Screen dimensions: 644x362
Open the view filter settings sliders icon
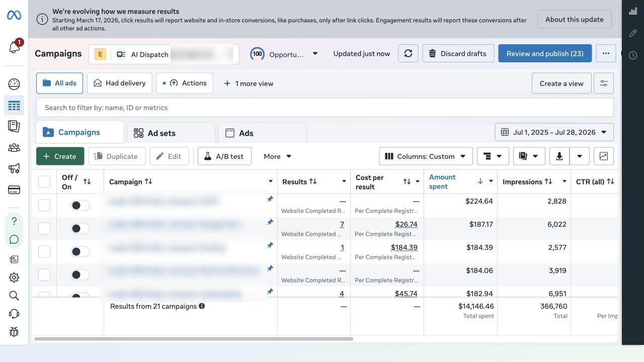tap(604, 83)
